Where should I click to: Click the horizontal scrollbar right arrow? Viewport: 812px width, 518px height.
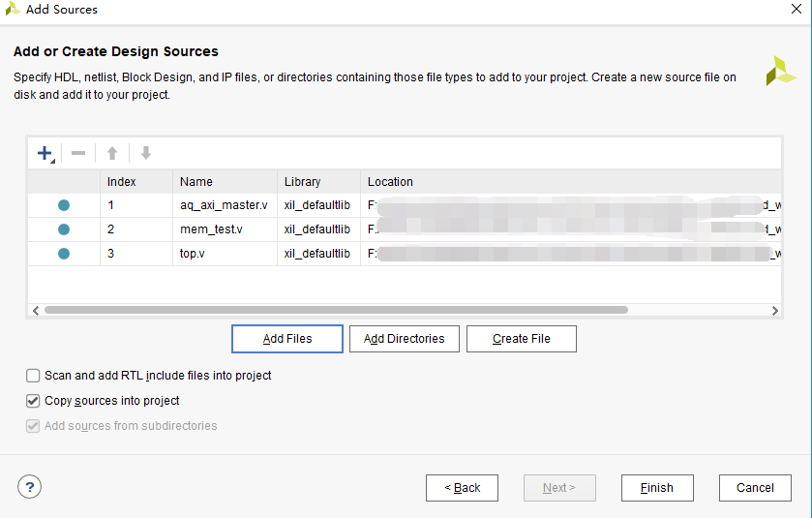(774, 311)
